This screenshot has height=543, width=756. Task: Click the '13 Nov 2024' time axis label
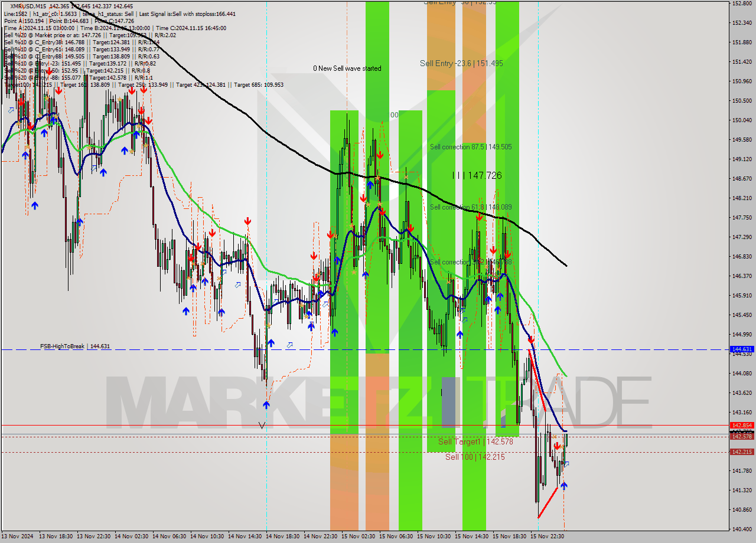18,537
